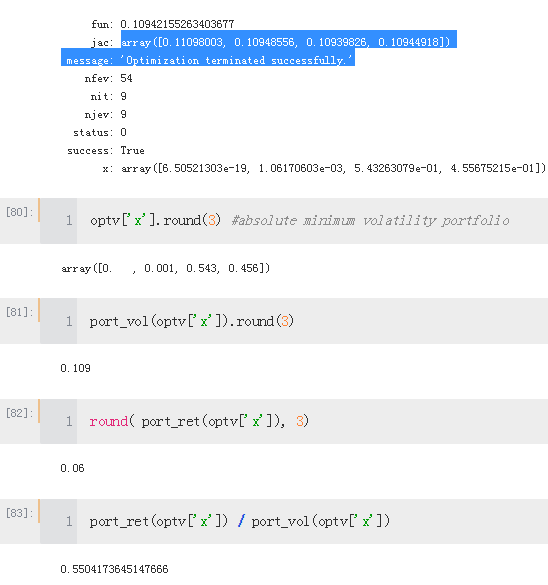Select the [80]: cell prompt
The width and height of the screenshot is (548, 585).
pos(19,212)
